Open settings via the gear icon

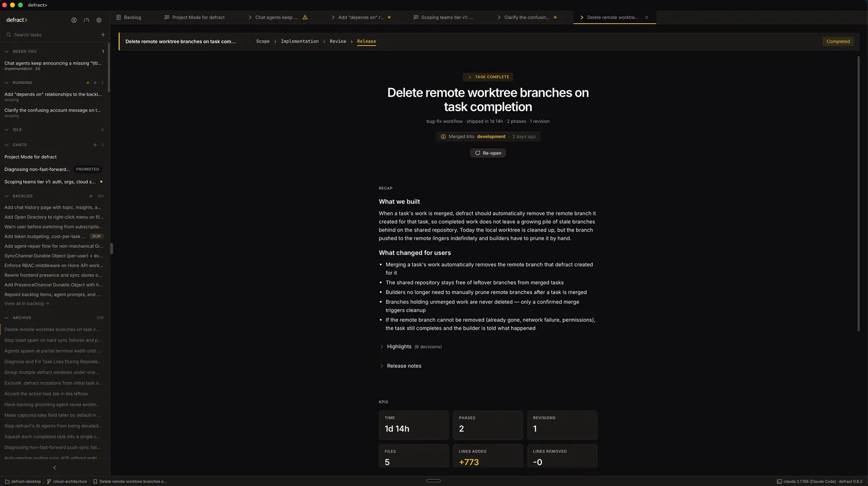pyautogui.click(x=99, y=20)
